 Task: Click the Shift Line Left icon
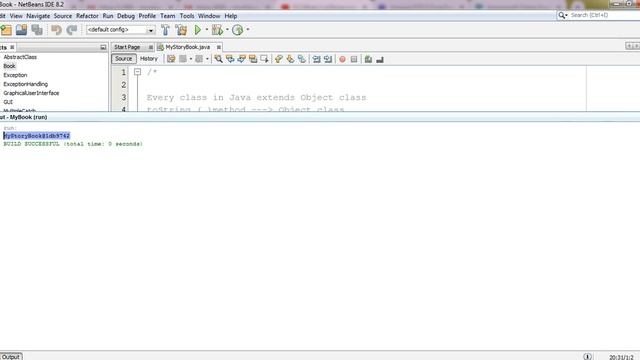coord(316,59)
